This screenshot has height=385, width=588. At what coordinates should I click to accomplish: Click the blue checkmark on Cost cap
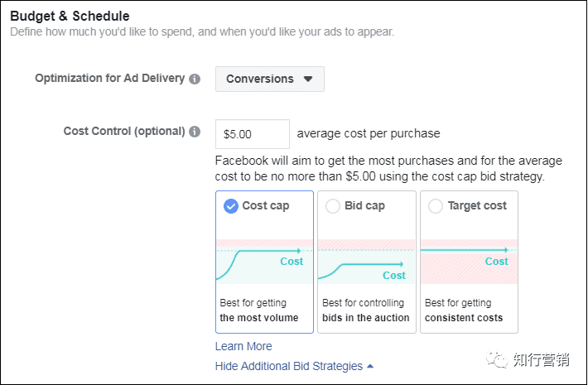click(x=231, y=206)
